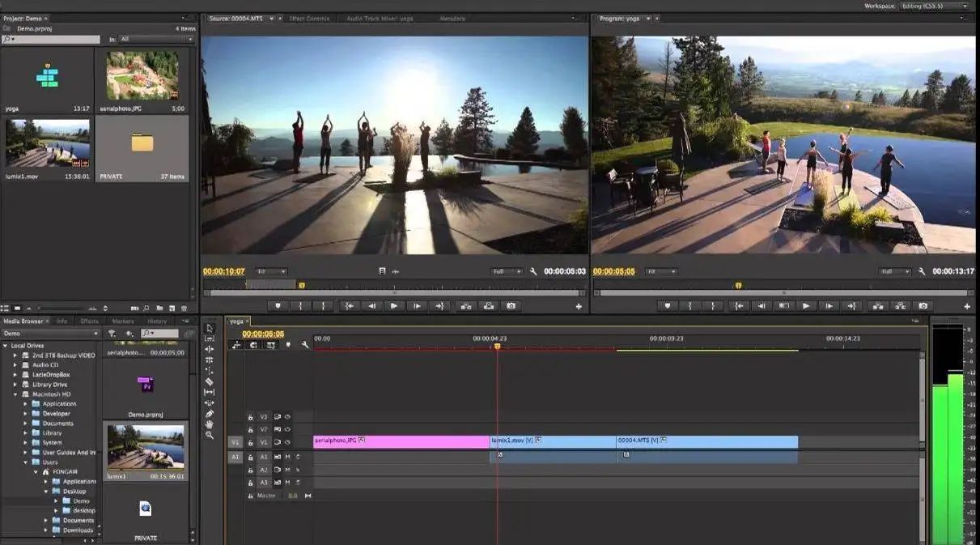This screenshot has height=545, width=980.
Task: Mute audio track A1
Action: (287, 457)
